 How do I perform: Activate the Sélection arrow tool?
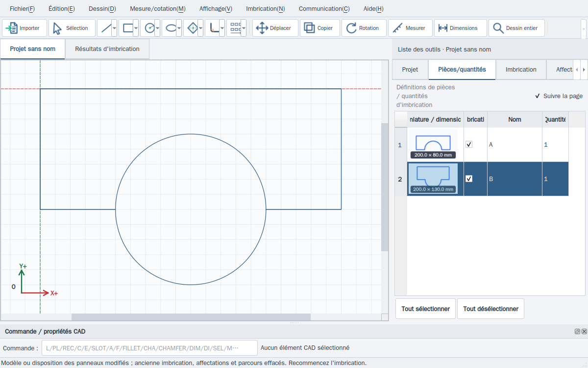click(x=72, y=28)
